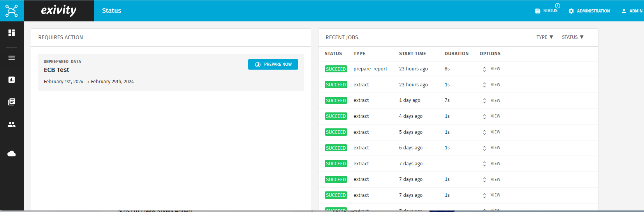Click the SUCCEED badge of the 4 days ago row
The image size is (644, 212).
coord(336,116)
